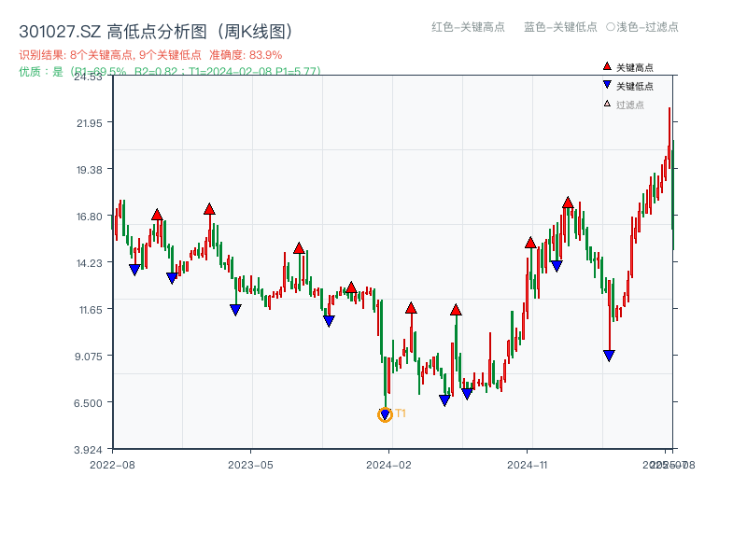
Task: Click the 2023-05 x-axis label
Action: [x=250, y=465]
